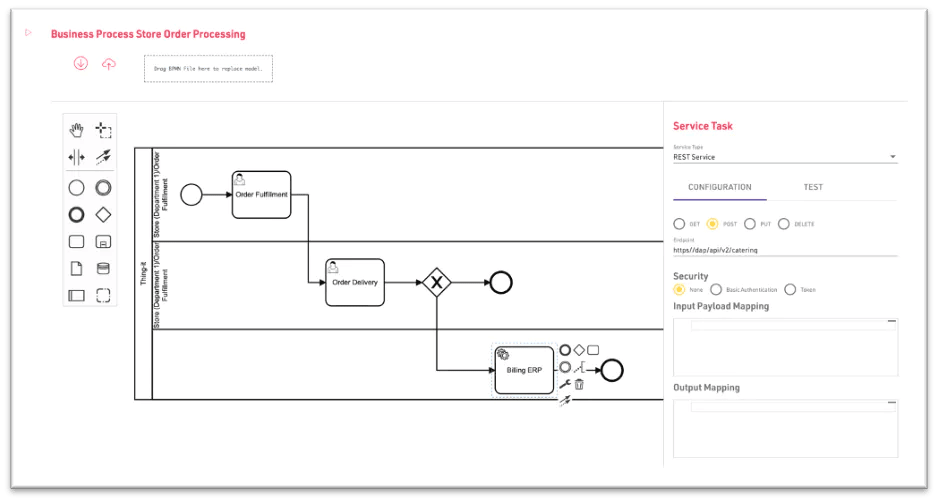Viewport: 938px width, 502px height.
Task: Collapse Output Mapping via minus icon
Action: tap(891, 403)
